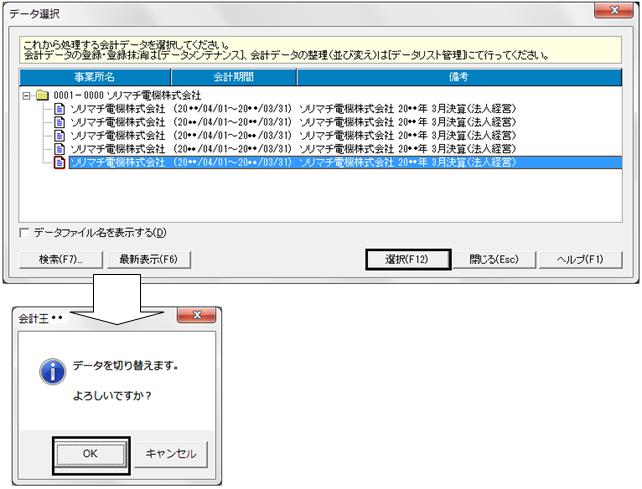Confirm selection with 選択(F12) button
Viewport: 642px width, 489px height.
[408, 259]
